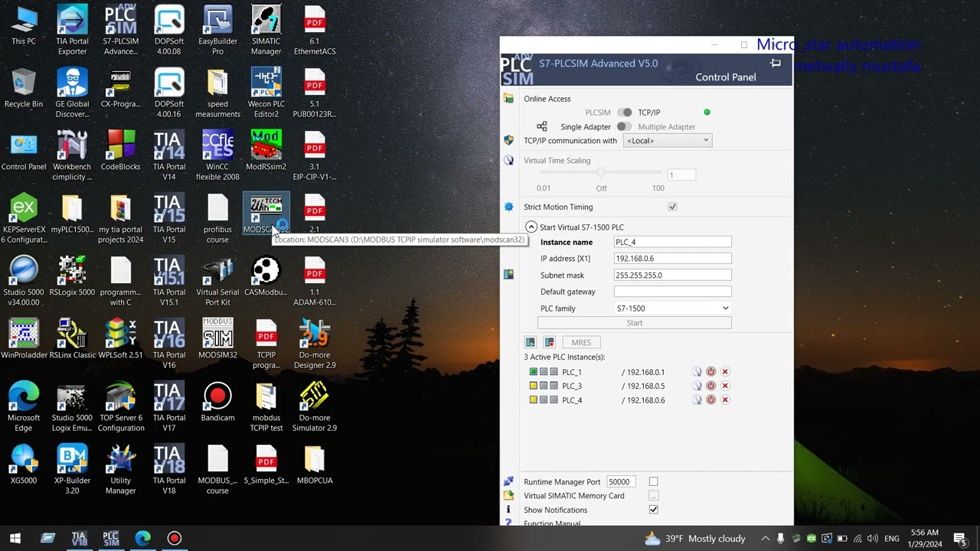980x551 pixels.
Task: Click the time scaling value field
Action: click(681, 175)
